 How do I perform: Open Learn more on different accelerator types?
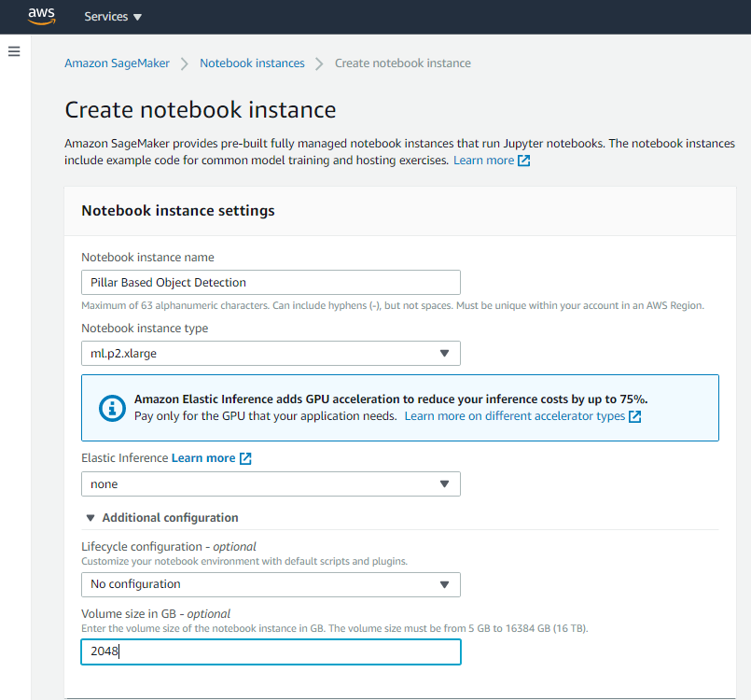515,416
